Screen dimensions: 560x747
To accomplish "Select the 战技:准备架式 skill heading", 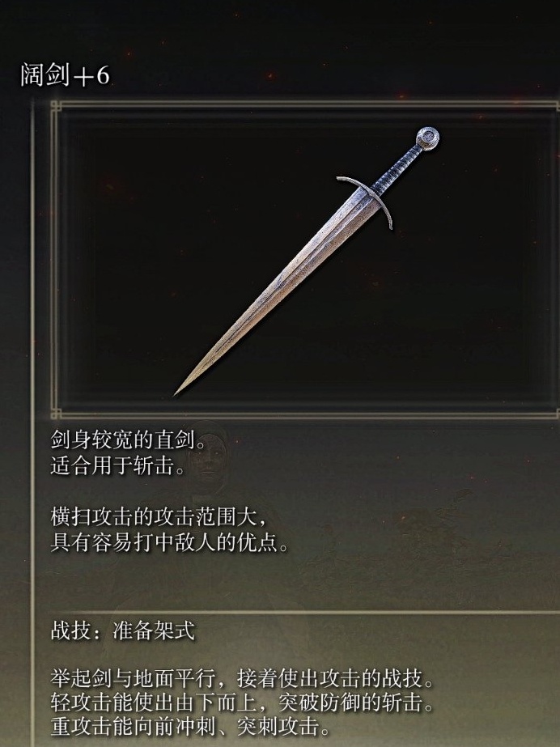I will coord(123,630).
